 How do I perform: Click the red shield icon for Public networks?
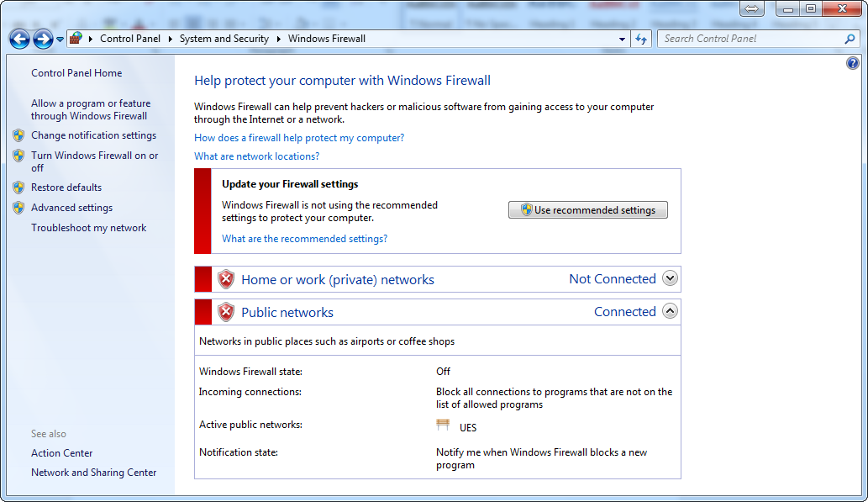226,312
